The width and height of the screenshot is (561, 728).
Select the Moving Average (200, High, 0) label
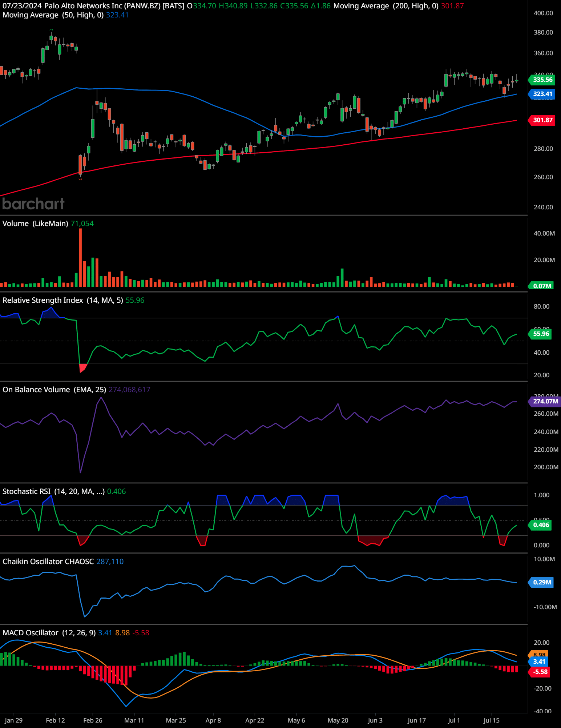[x=386, y=6]
